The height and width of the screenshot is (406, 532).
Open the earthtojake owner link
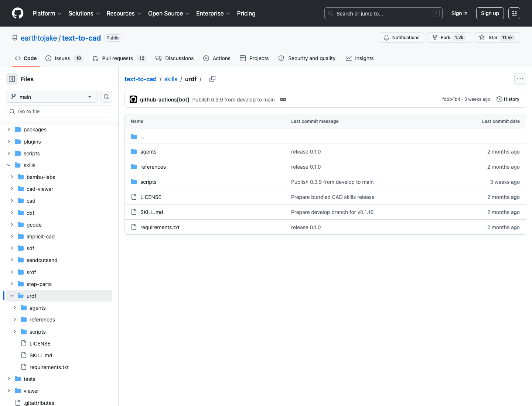click(39, 38)
